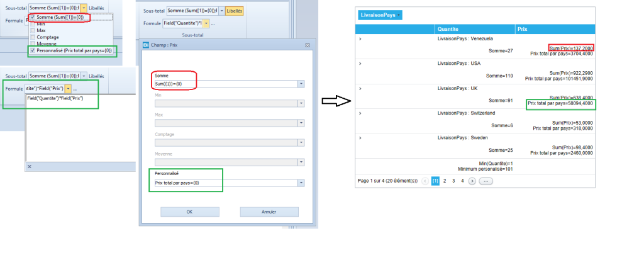Check the Moyenne subtotal option

click(33, 43)
